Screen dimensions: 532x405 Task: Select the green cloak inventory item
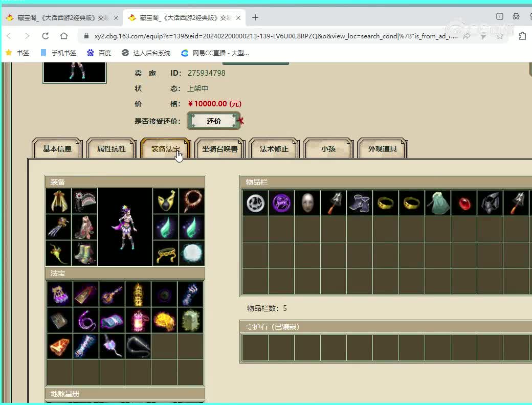438,203
